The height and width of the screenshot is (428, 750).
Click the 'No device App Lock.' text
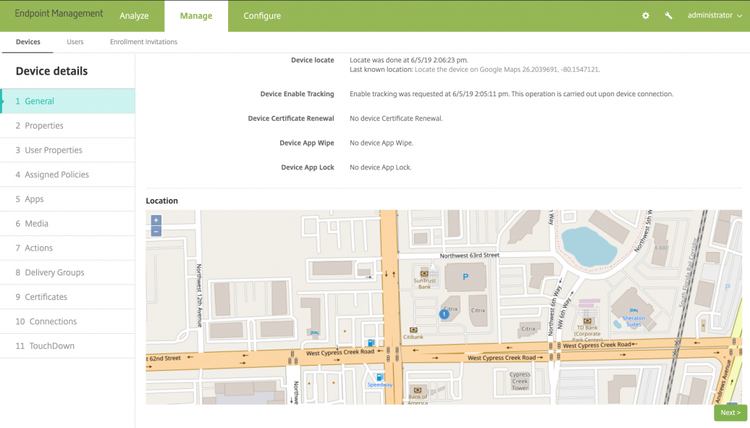(x=380, y=167)
